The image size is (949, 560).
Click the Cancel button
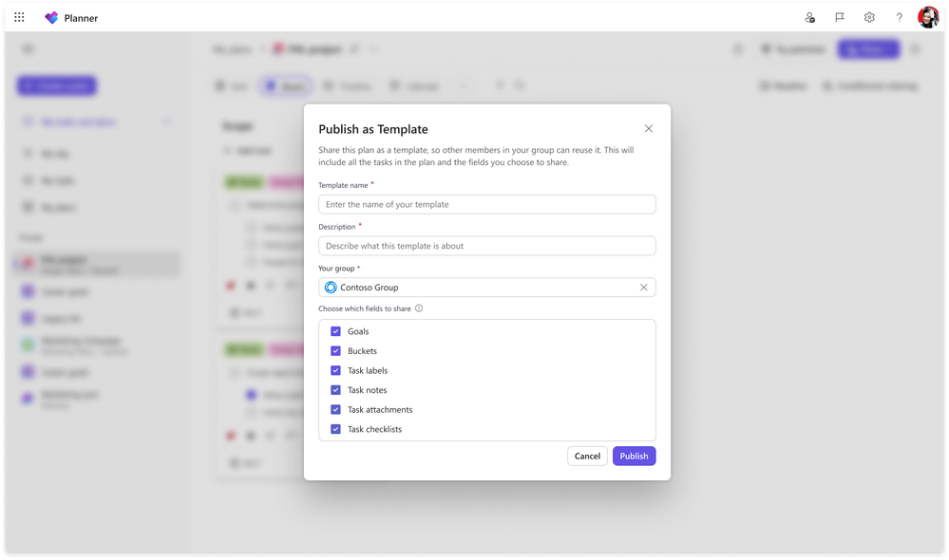tap(587, 456)
